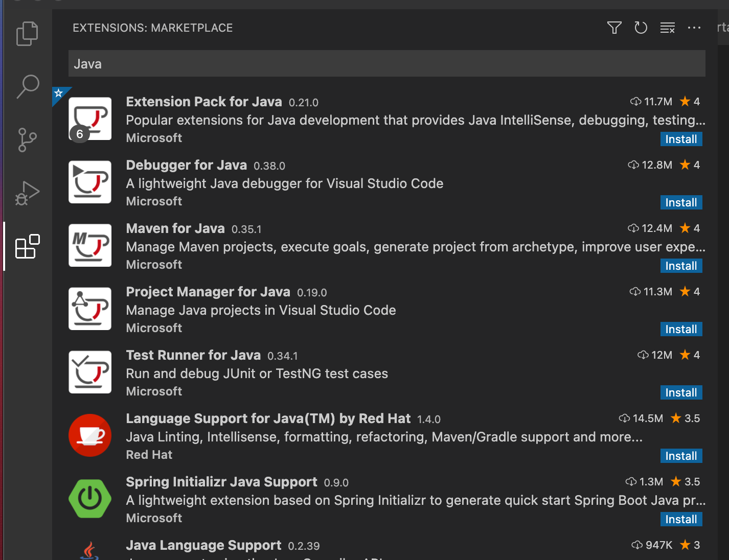Open Test Runner for Java details
The width and height of the screenshot is (729, 560).
click(x=193, y=355)
